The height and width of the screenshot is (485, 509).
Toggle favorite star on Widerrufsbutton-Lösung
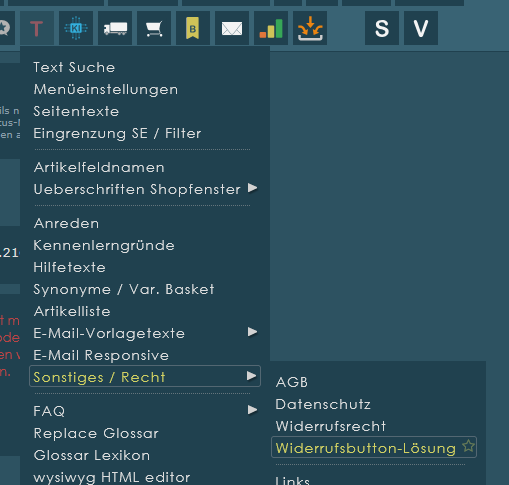click(x=468, y=446)
